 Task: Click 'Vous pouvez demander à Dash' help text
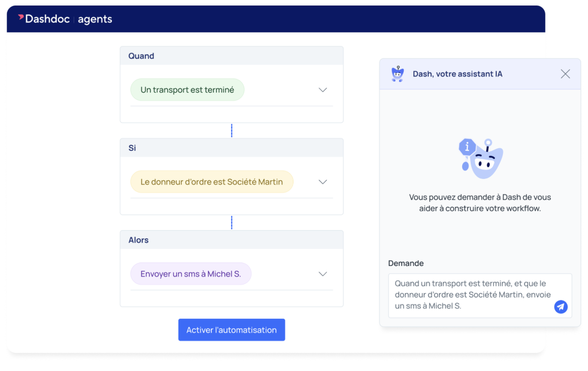[x=480, y=203]
